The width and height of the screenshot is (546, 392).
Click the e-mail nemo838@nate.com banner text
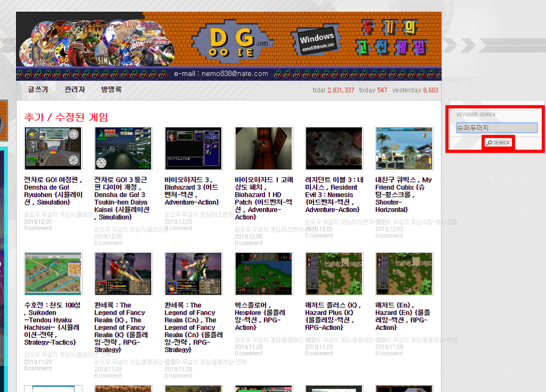tap(221, 73)
